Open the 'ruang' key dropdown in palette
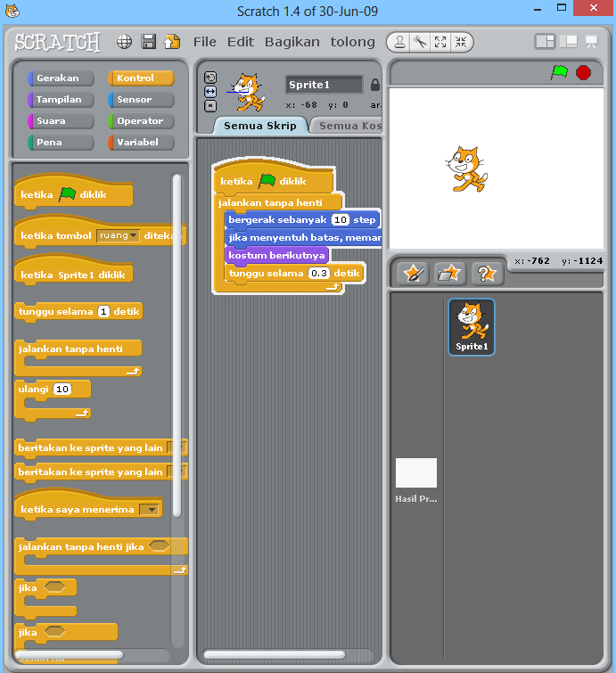Viewport: 616px width, 673px height. [x=118, y=235]
